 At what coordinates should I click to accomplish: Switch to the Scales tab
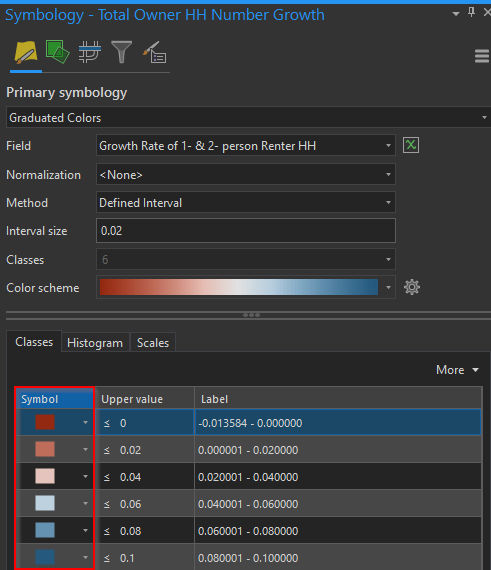tap(153, 343)
